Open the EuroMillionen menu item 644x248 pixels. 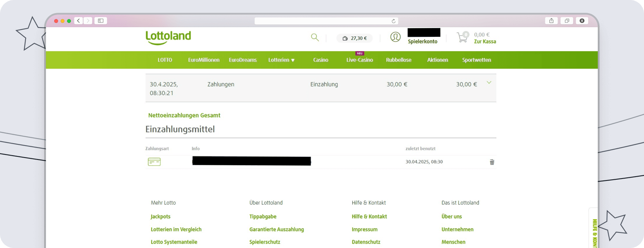(204, 60)
